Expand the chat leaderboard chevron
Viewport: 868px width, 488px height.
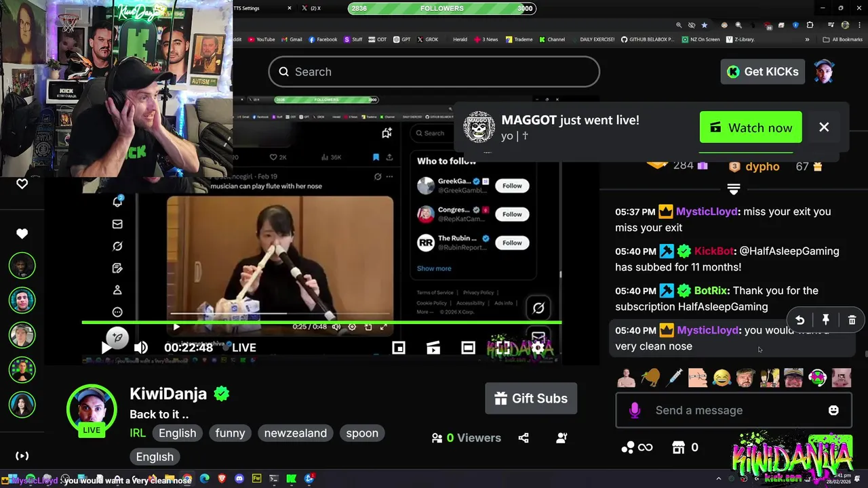[x=734, y=188]
